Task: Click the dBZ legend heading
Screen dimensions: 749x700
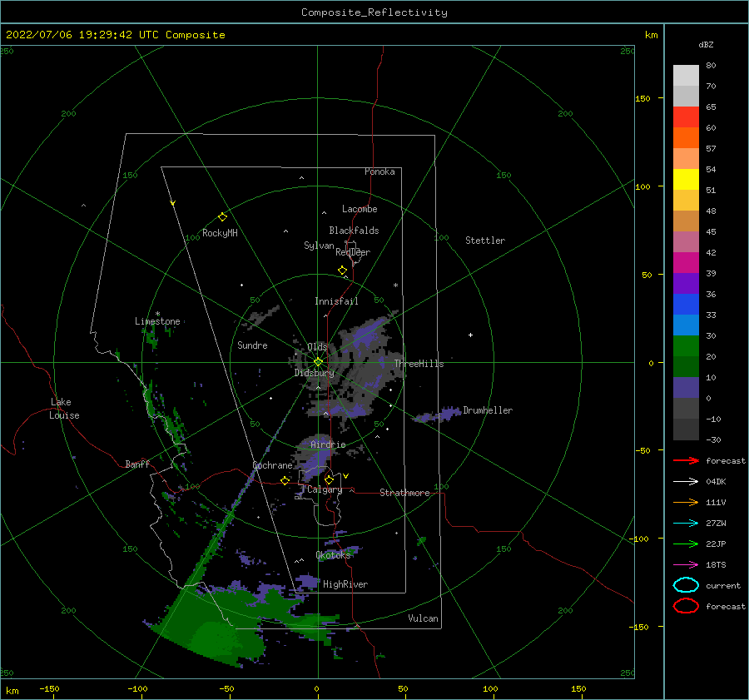Action: click(706, 44)
